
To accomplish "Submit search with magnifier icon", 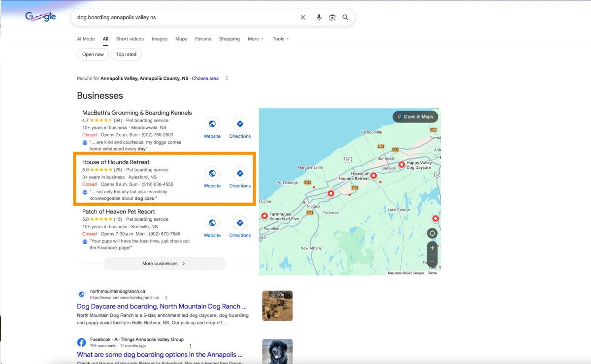I will (345, 17).
